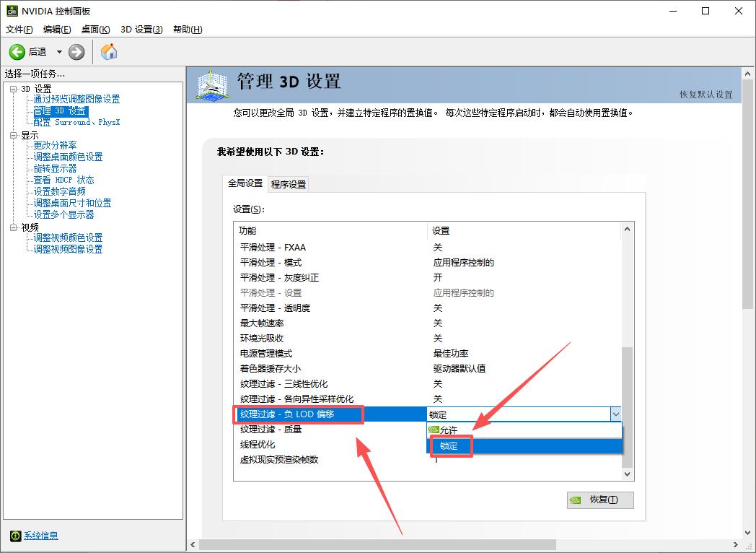Click the main page vertical scrollbar thumb
The height and width of the screenshot is (553, 756).
coord(747,194)
